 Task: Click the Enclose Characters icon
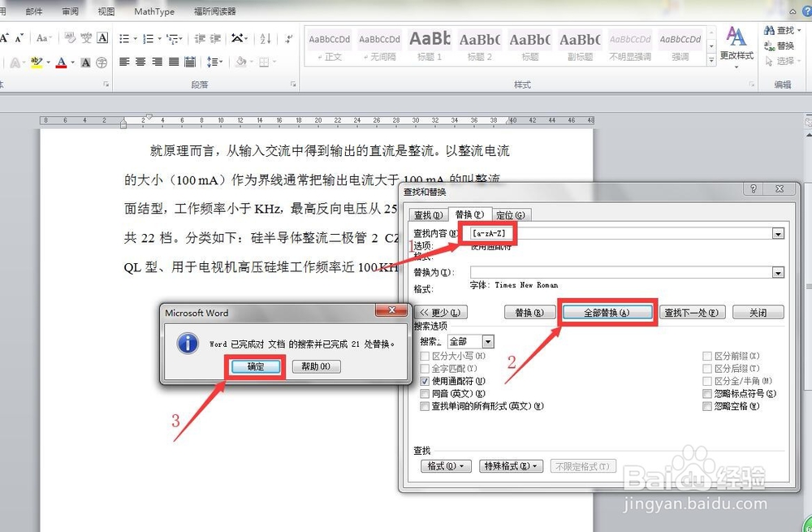102,63
